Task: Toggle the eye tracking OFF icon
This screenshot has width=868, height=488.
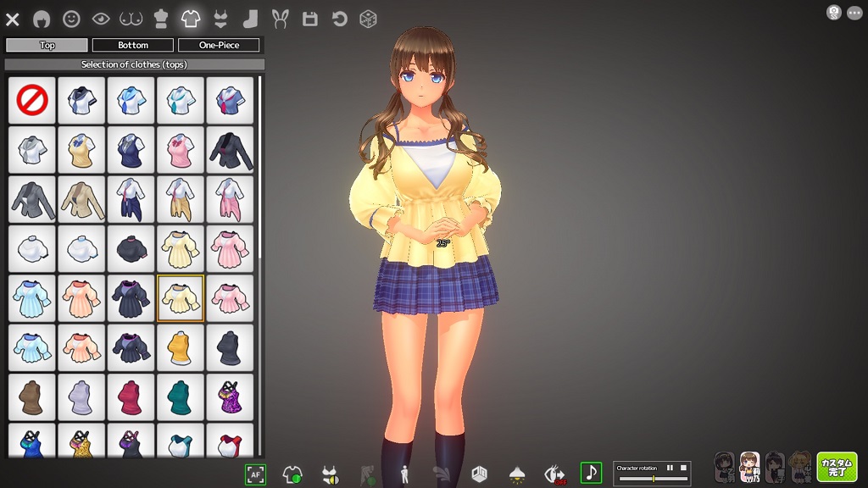Action: pyautogui.click(x=554, y=474)
